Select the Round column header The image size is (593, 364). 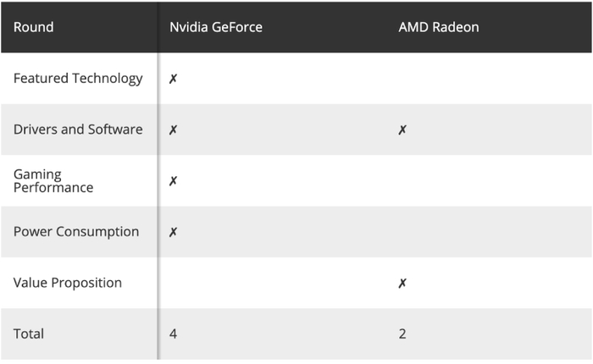[x=34, y=27]
